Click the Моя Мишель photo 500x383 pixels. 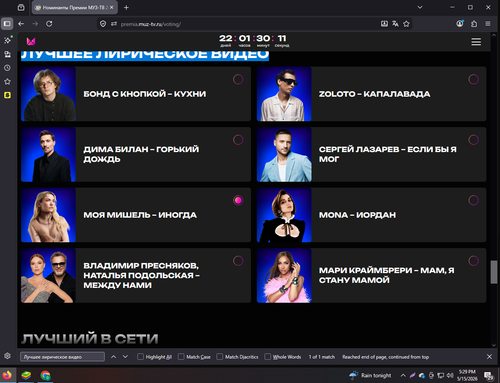coord(48,215)
